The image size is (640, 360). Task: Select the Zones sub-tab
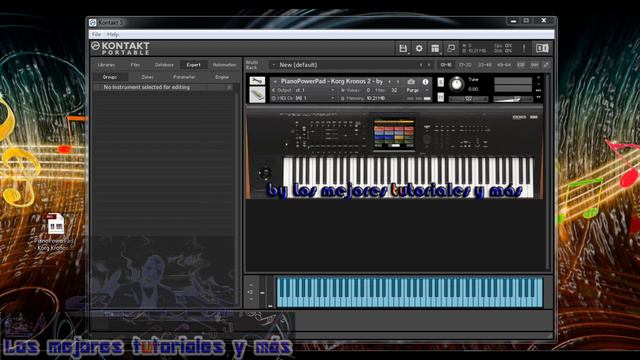pyautogui.click(x=147, y=77)
